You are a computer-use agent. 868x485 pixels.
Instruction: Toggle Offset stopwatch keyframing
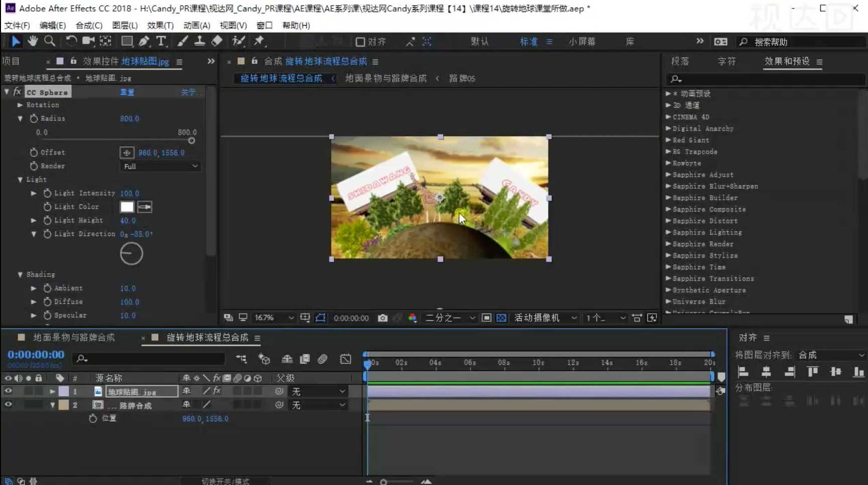pyautogui.click(x=34, y=152)
